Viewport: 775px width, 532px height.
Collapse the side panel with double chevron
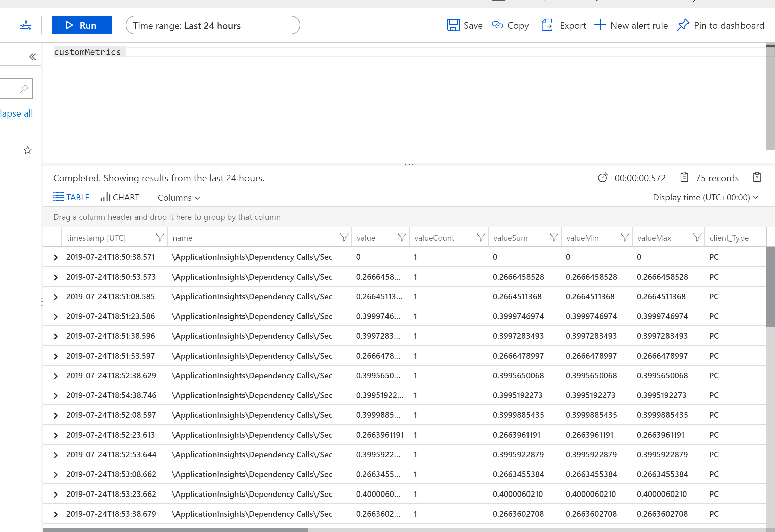click(x=32, y=57)
